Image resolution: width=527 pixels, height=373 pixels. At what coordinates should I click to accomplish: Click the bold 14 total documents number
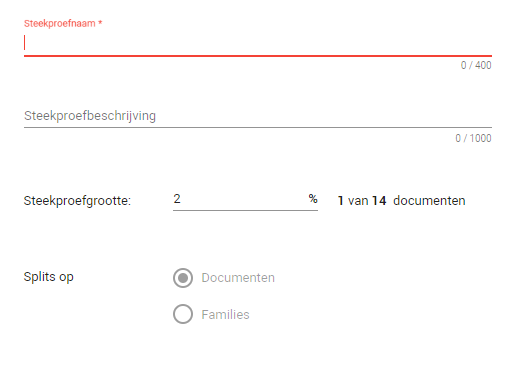click(379, 201)
